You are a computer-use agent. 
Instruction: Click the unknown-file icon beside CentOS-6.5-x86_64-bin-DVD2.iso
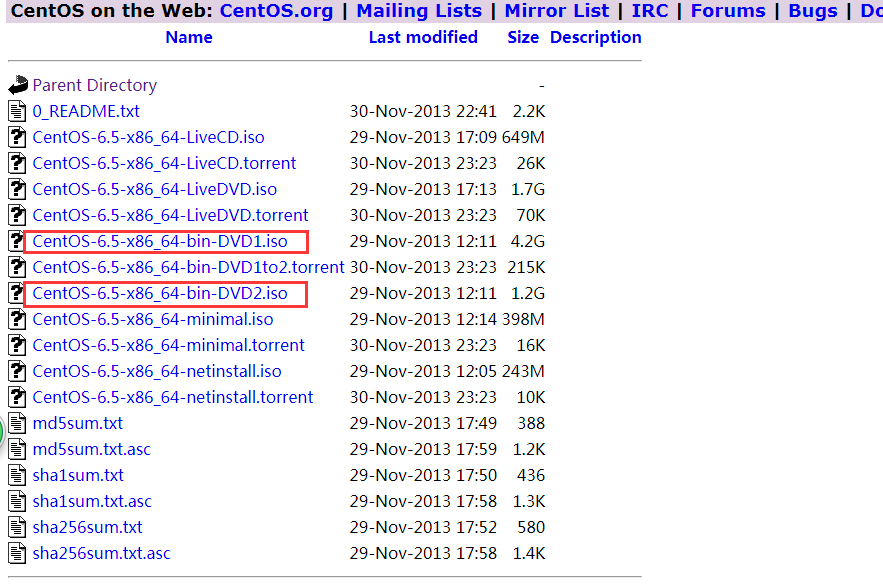click(16, 293)
